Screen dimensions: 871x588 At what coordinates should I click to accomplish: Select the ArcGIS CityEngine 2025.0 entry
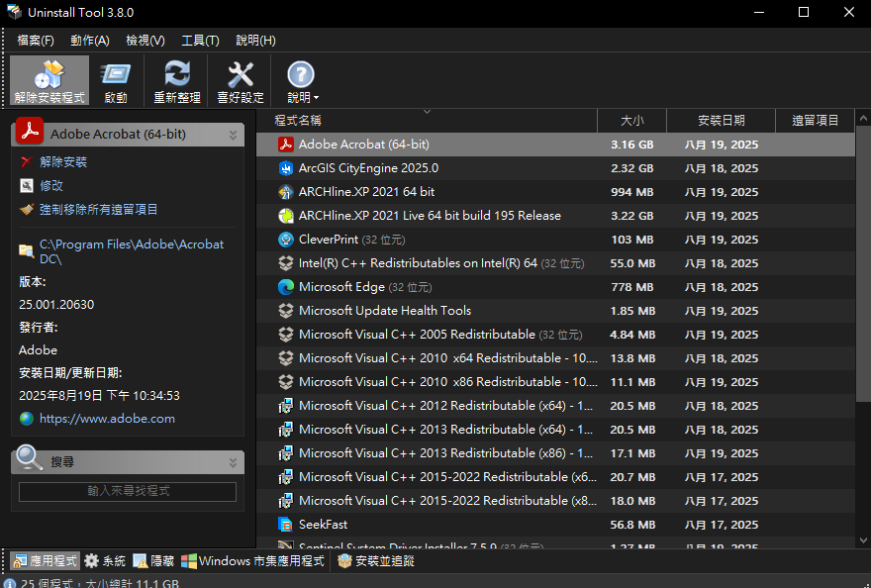[368, 168]
